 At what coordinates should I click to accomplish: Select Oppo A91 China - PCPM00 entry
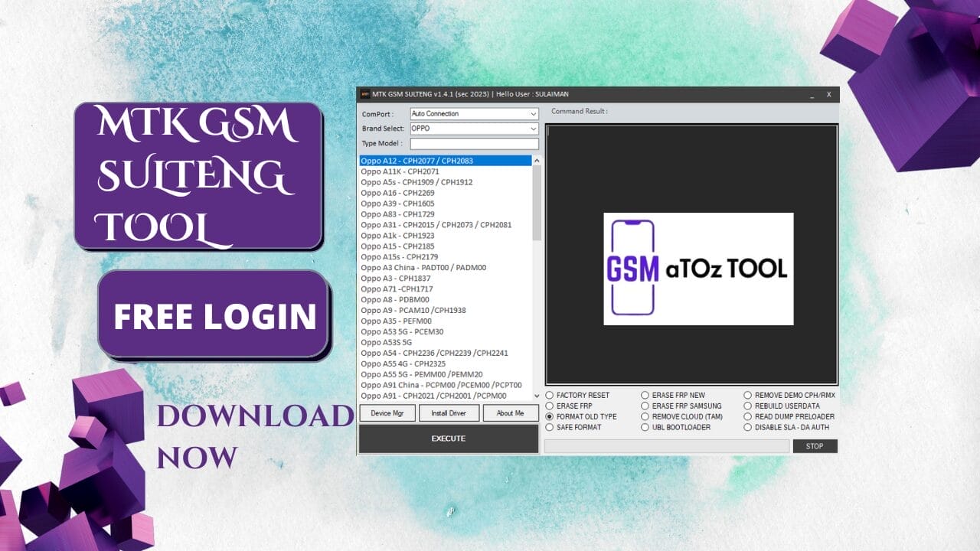[446, 386]
